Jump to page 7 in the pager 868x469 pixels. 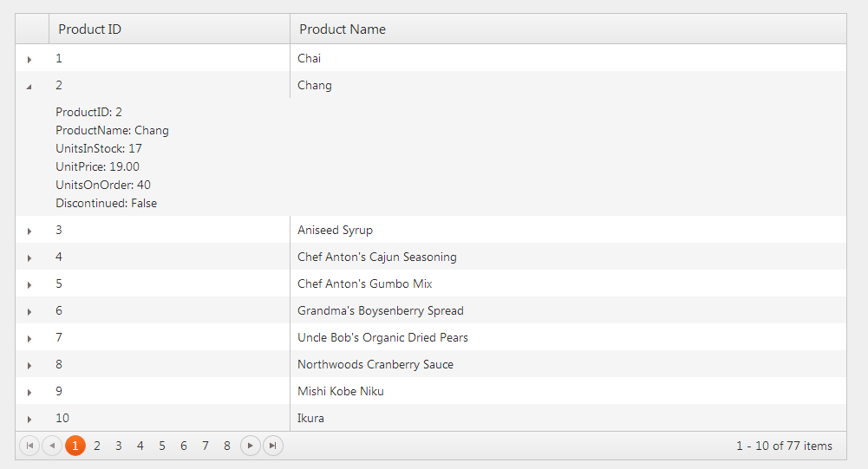point(206,446)
